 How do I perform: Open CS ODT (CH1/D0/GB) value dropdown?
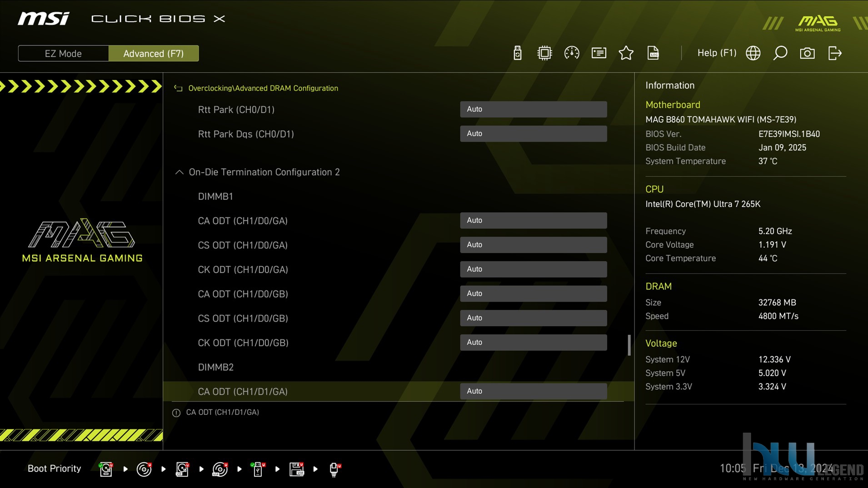(x=533, y=318)
